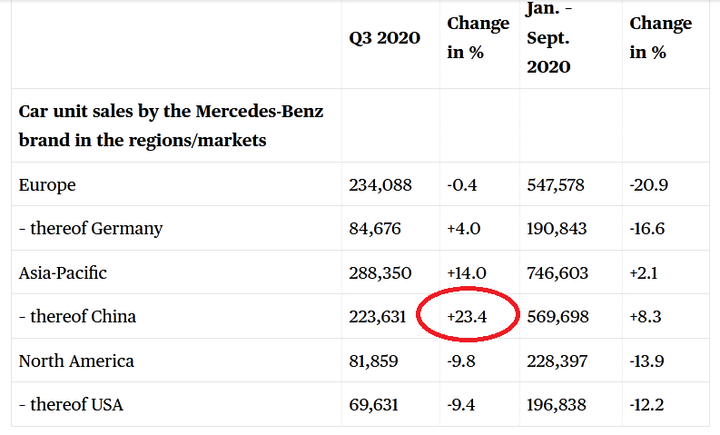
Task: Select Europe Q3 change -0.4
Action: tap(462, 185)
